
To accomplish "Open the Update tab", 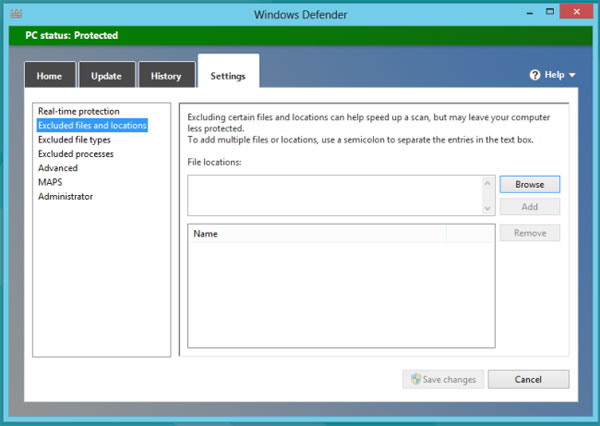I will 106,76.
